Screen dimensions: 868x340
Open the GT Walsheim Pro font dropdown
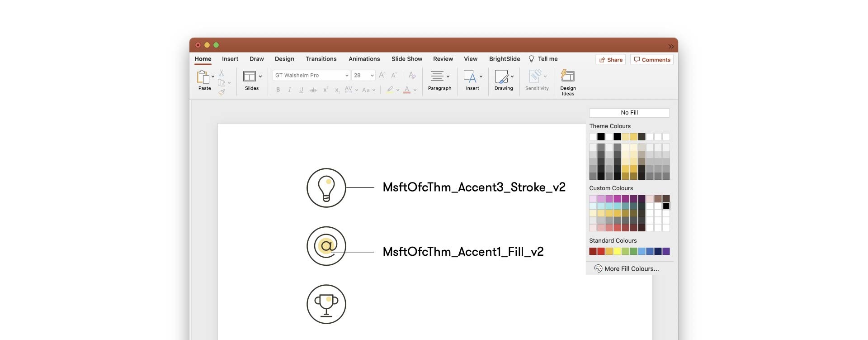pyautogui.click(x=347, y=76)
